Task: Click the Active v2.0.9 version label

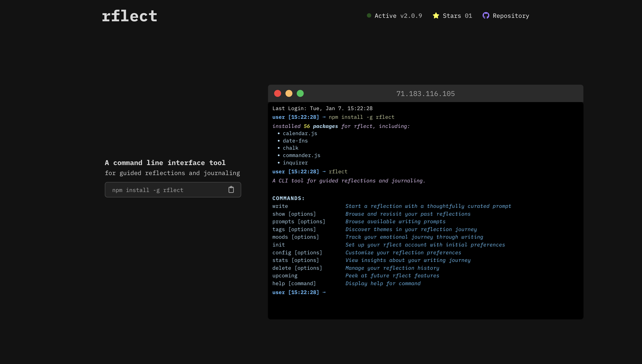Action: [398, 15]
